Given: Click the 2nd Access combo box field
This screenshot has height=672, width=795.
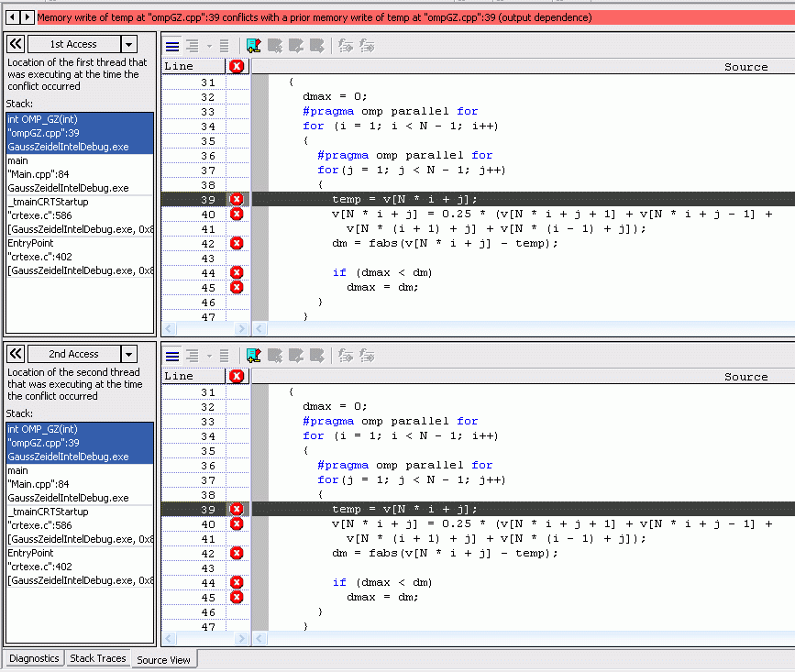Looking at the screenshot, I should click(74, 354).
